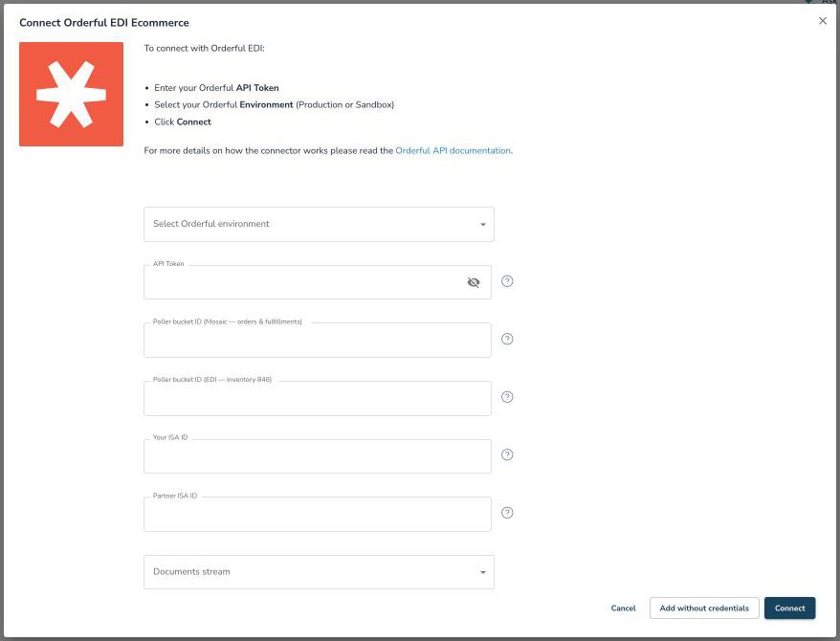The image size is (840, 641).
Task: Focus the API Token input field
Action: pos(317,282)
